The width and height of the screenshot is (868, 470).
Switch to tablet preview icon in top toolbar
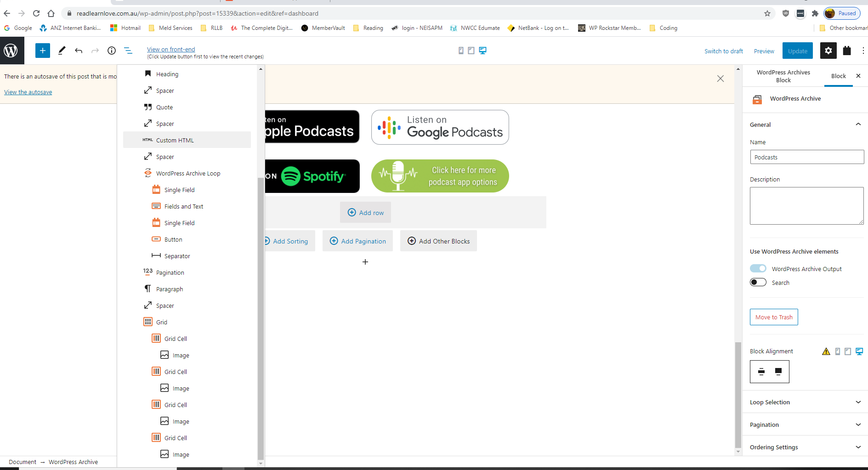[471, 51]
